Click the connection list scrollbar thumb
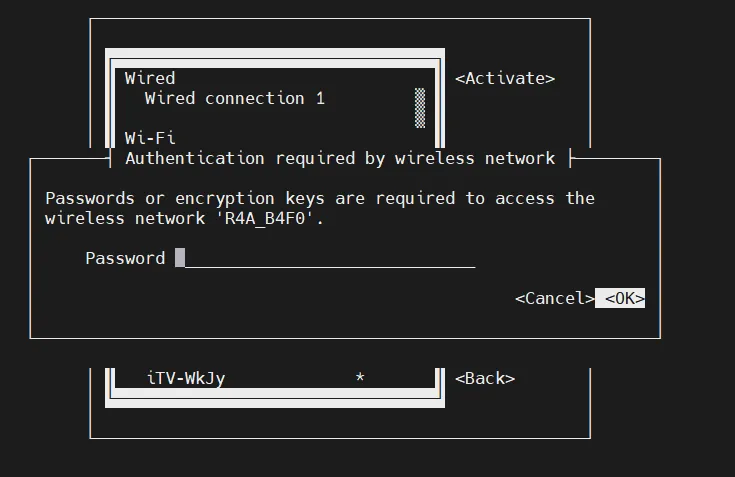The height and width of the screenshot is (477, 735). point(420,107)
